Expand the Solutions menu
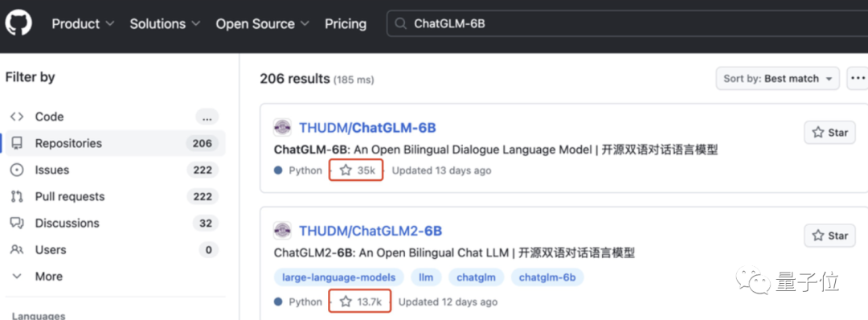 click(165, 24)
